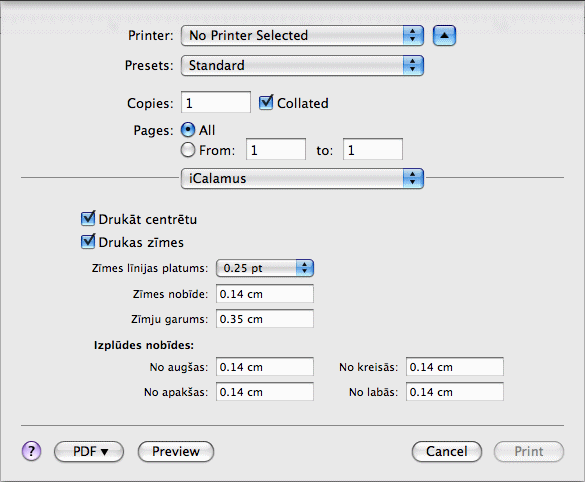Open the Presets dropdown showing Standard
Image resolution: width=585 pixels, height=482 pixels.
pos(302,65)
